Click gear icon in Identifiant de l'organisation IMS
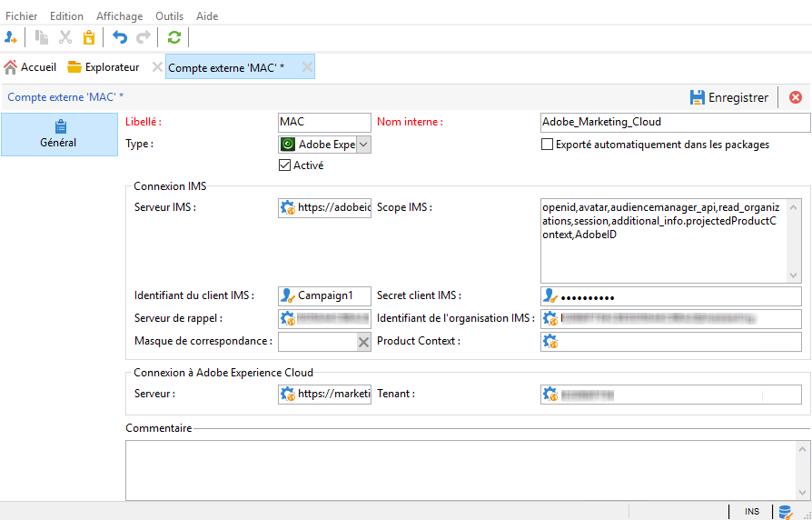 pyautogui.click(x=550, y=319)
